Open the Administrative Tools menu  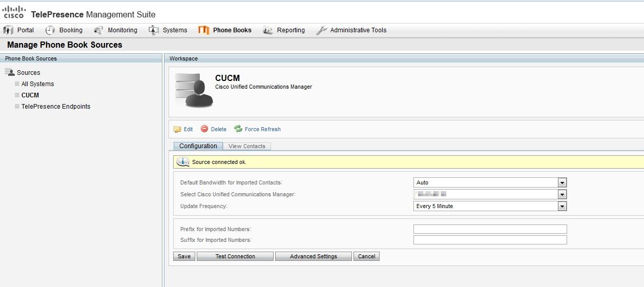coord(358,30)
